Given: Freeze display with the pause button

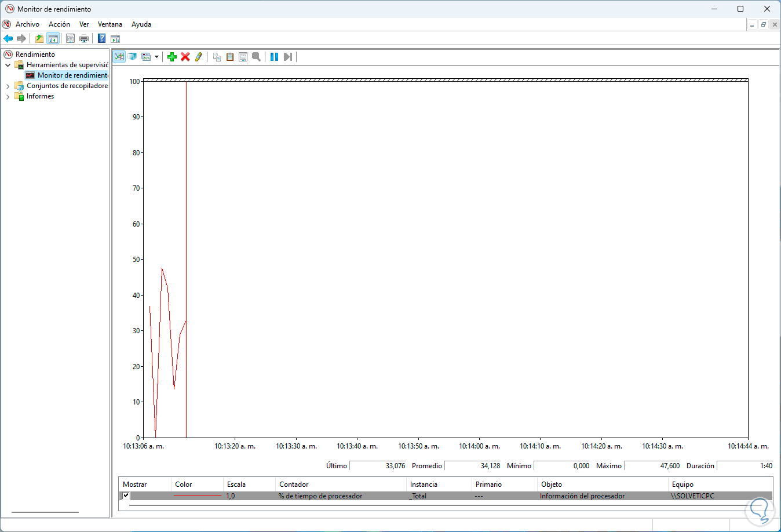Looking at the screenshot, I should (x=274, y=57).
